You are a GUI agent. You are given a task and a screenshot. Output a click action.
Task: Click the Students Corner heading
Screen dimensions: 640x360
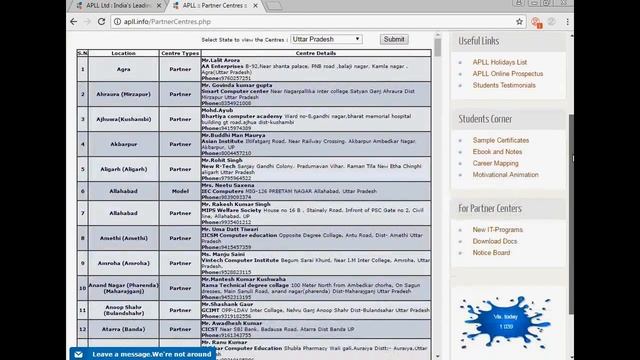coord(485,119)
